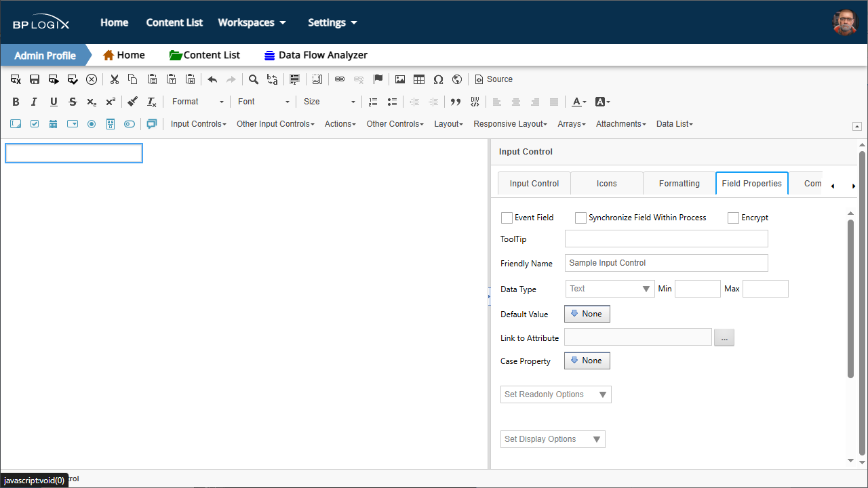Check the Event Field checkbox
Screen dimensions: 868x488
click(507, 218)
